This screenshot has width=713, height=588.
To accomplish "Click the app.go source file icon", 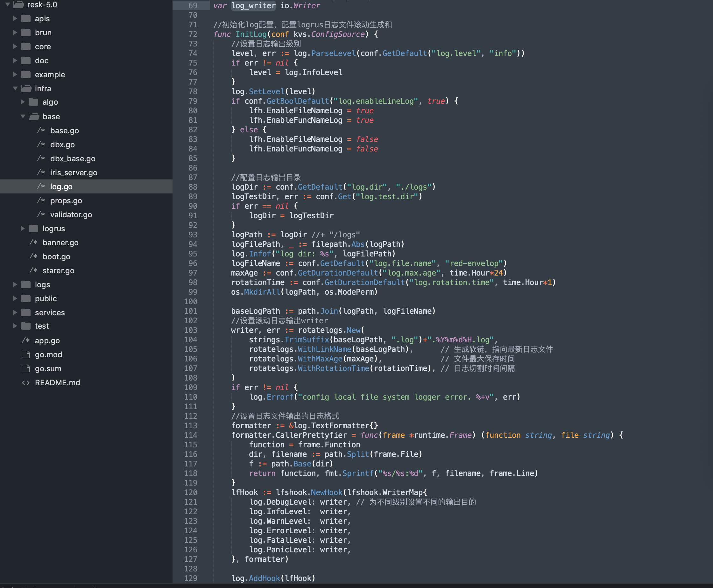I will click(26, 340).
